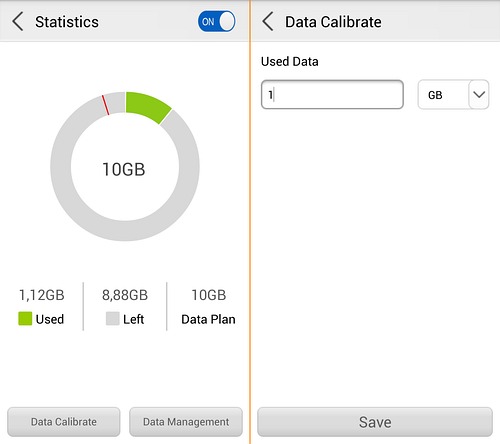Tap the Data Calibrate header title
The height and width of the screenshot is (444, 500).
[333, 22]
